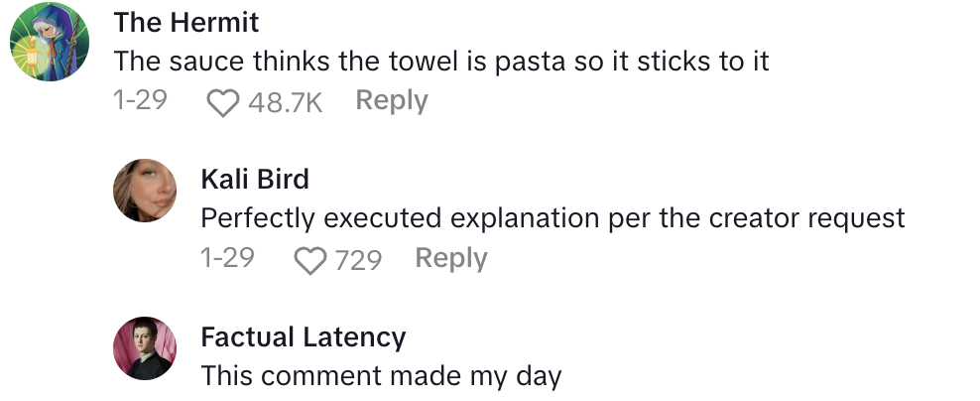Click the 48.7K like count
The height and width of the screenshot is (401, 980).
click(x=286, y=102)
